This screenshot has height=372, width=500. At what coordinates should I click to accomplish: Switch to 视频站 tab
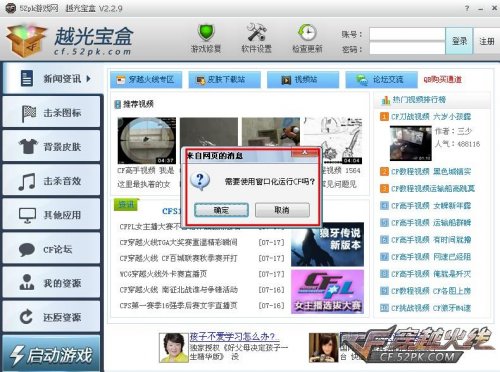[x=303, y=80]
